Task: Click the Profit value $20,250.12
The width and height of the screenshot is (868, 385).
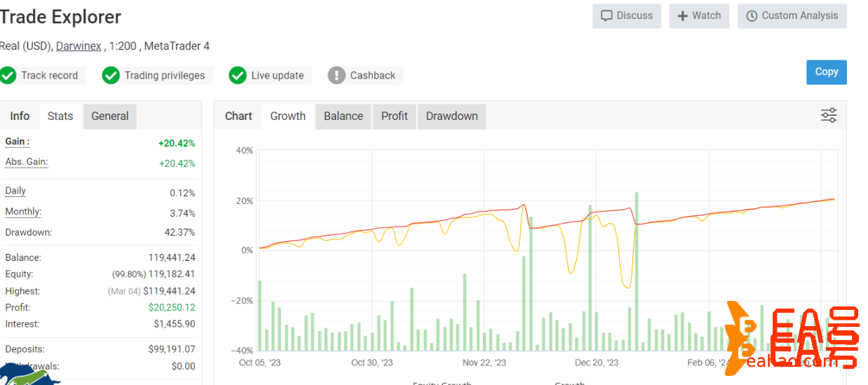Action: pyautogui.click(x=172, y=307)
